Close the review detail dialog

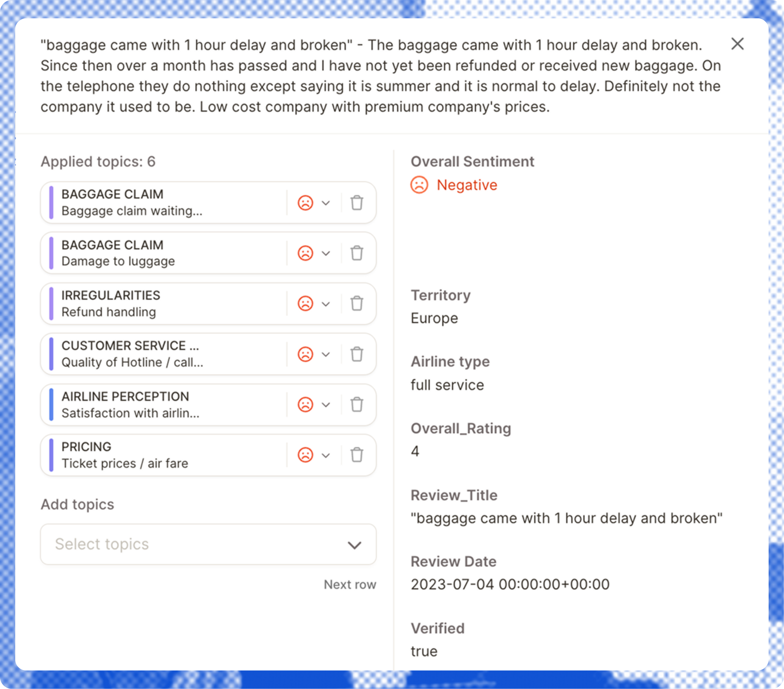pyautogui.click(x=737, y=44)
